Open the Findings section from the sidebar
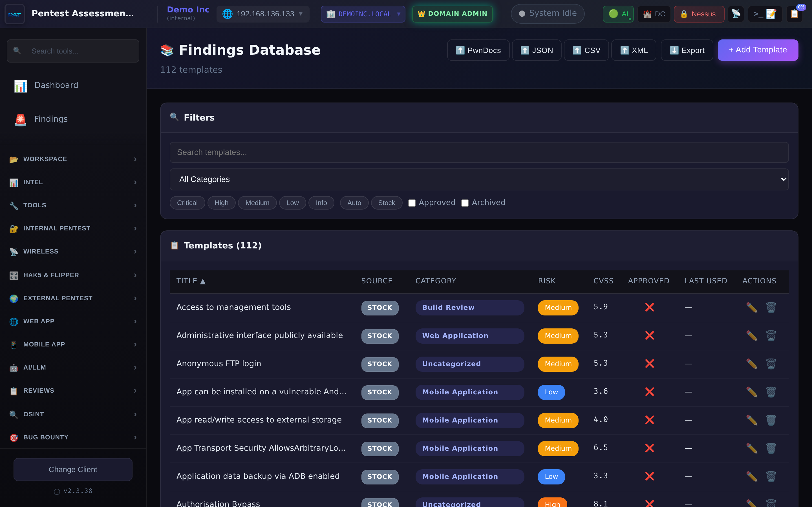Screen dimensions: 812x507 pos(51,119)
